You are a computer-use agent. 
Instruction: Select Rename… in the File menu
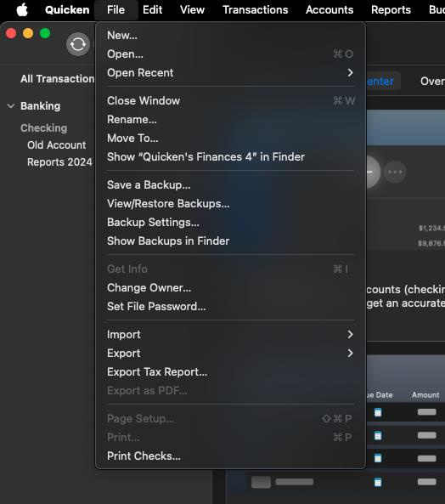tap(230, 119)
